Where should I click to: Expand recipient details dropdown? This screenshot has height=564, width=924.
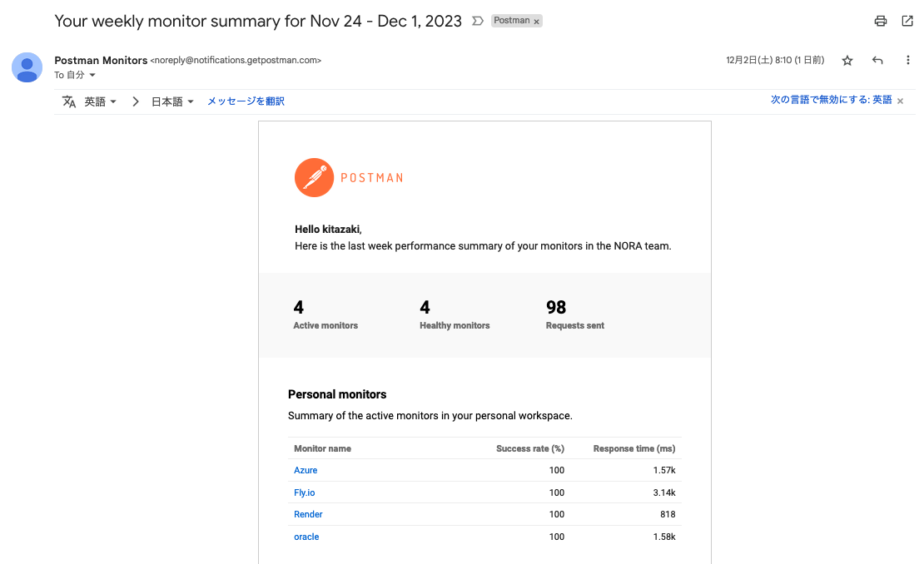(x=92, y=76)
